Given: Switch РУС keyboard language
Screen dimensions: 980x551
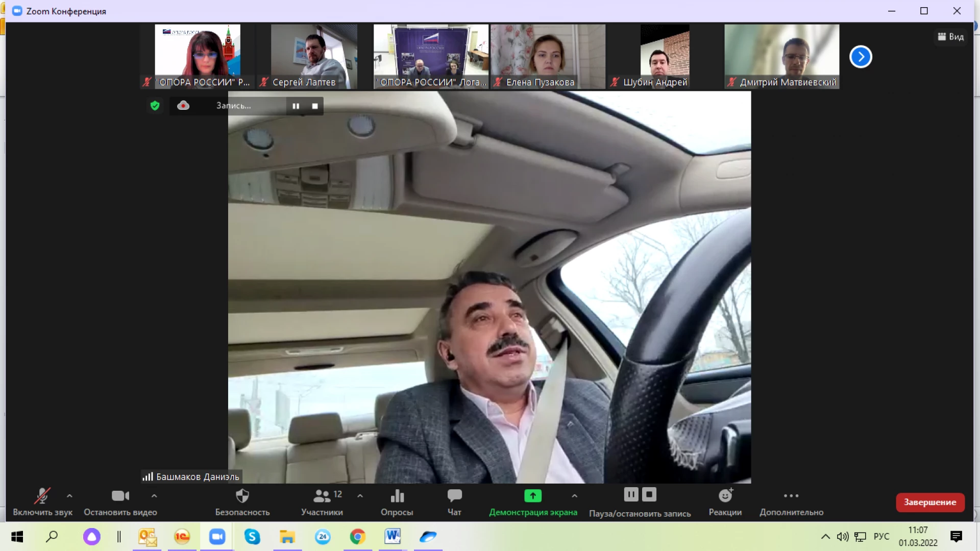Looking at the screenshot, I should tap(881, 537).
